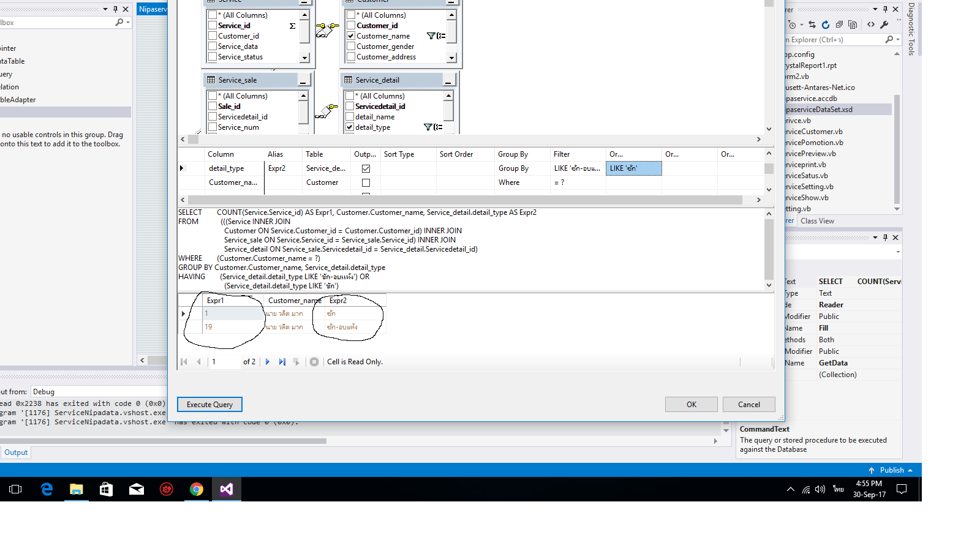Screen dimensions: 980x551
Task: Open the Action Center notification icon
Action: coord(902,489)
